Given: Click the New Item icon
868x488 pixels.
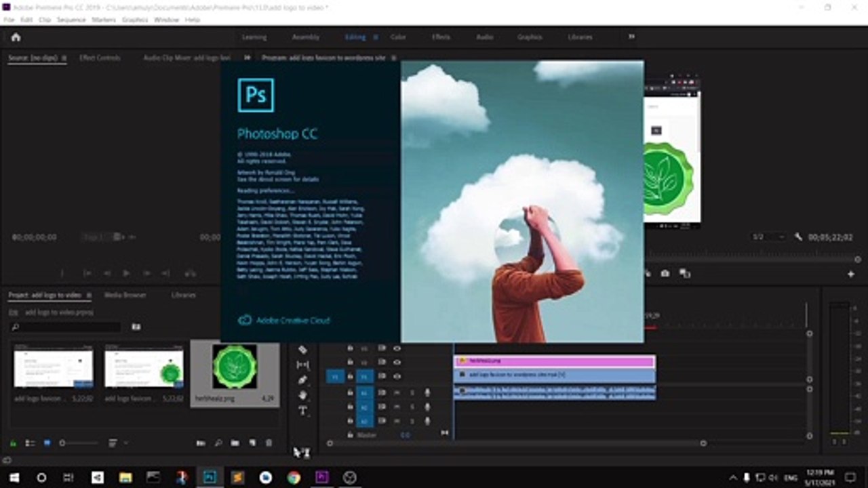Looking at the screenshot, I should click(252, 443).
